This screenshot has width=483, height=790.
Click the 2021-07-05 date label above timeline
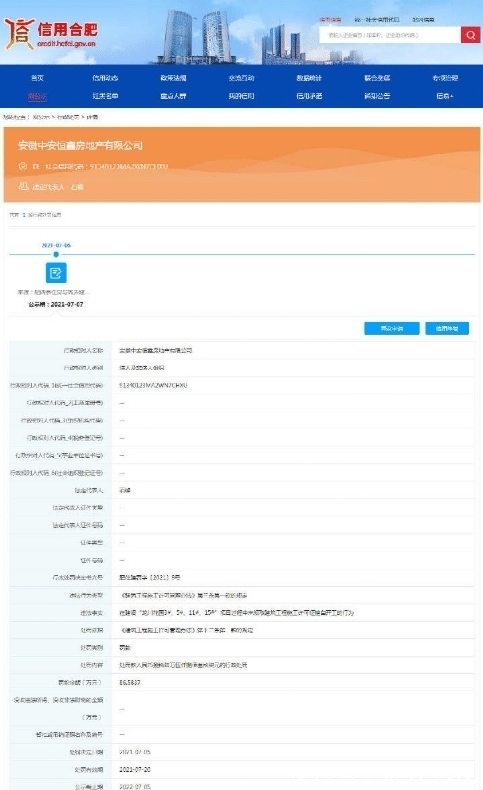[x=56, y=245]
